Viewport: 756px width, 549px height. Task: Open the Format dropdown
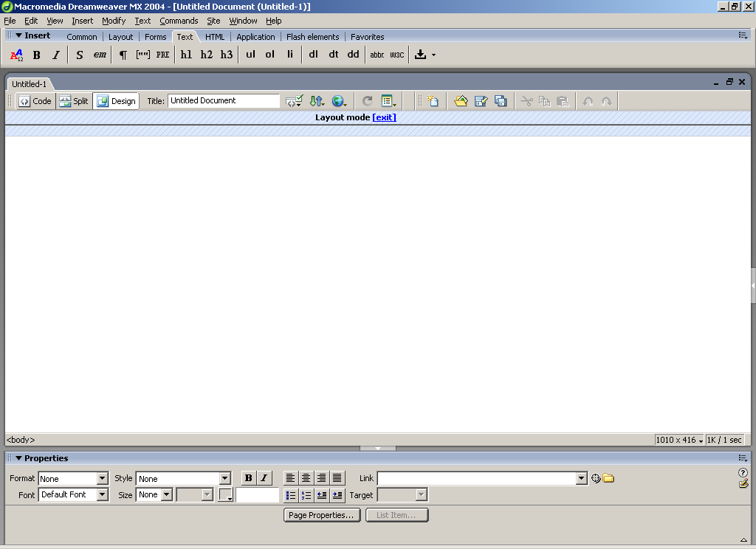pos(102,479)
